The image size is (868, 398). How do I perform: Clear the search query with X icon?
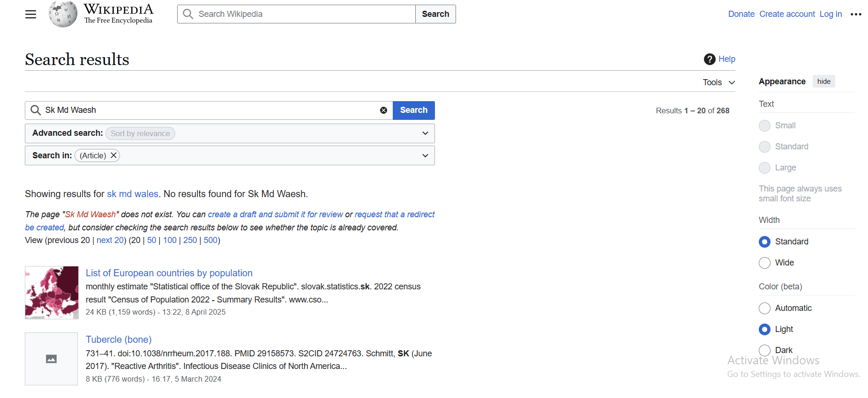click(383, 111)
